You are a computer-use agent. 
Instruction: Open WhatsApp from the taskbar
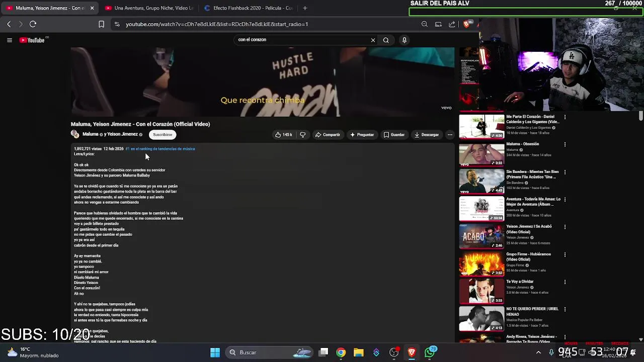(430, 352)
